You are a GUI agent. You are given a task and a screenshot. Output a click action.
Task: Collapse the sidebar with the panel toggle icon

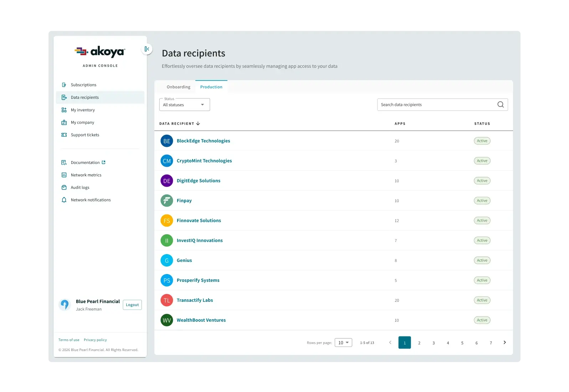click(x=147, y=49)
